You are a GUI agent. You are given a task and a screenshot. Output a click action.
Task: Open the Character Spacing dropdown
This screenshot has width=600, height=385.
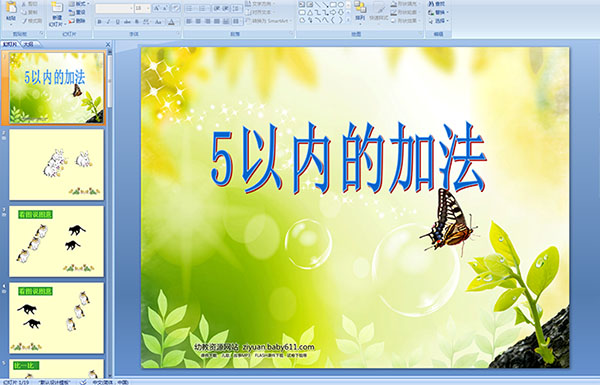coord(147,22)
